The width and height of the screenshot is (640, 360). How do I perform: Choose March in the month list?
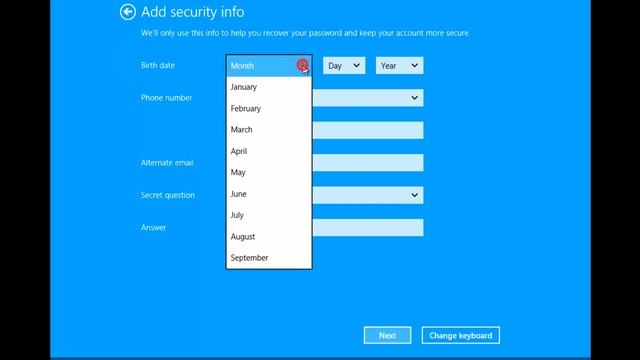pos(269,130)
